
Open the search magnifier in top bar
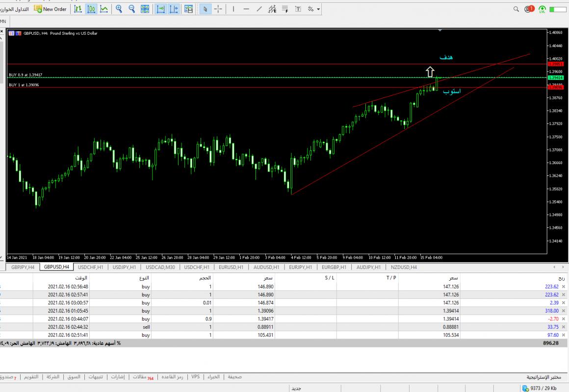click(x=516, y=9)
